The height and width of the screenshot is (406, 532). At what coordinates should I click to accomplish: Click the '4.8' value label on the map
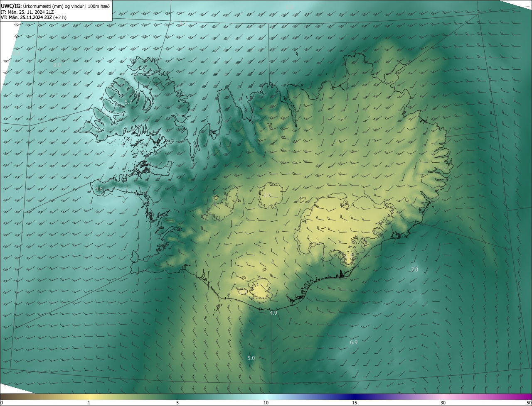pos(99,188)
